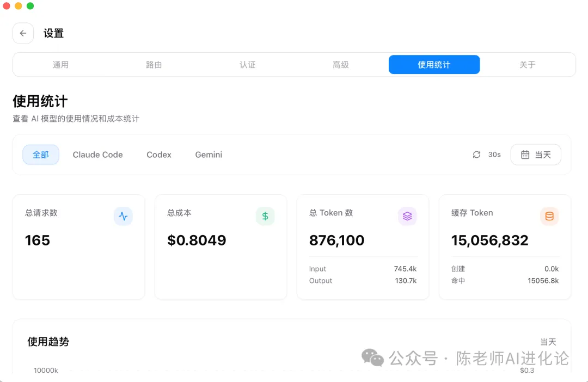
Task: Filter statistics by Codex
Action: [x=159, y=155]
